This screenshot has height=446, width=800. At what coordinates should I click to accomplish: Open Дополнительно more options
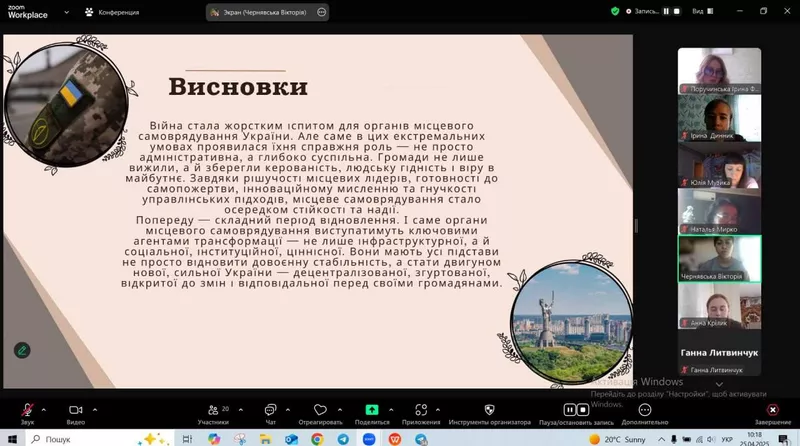pyautogui.click(x=645, y=413)
